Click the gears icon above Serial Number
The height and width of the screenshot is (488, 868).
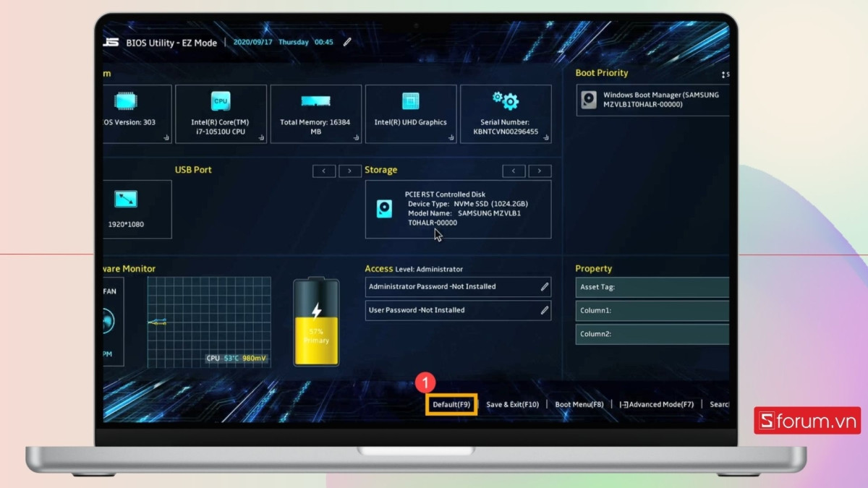[506, 100]
